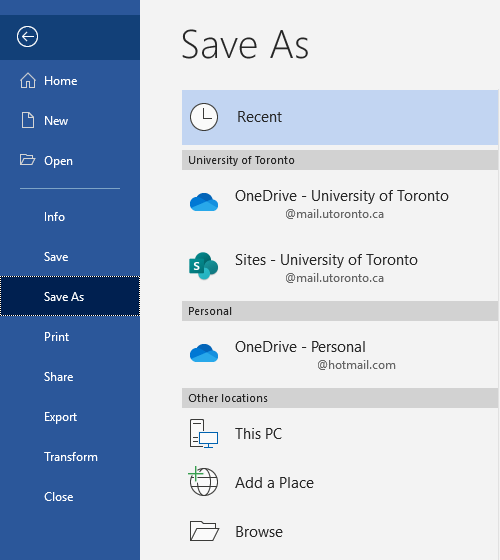Select Transform in the sidebar
The width and height of the screenshot is (500, 560).
[70, 457]
